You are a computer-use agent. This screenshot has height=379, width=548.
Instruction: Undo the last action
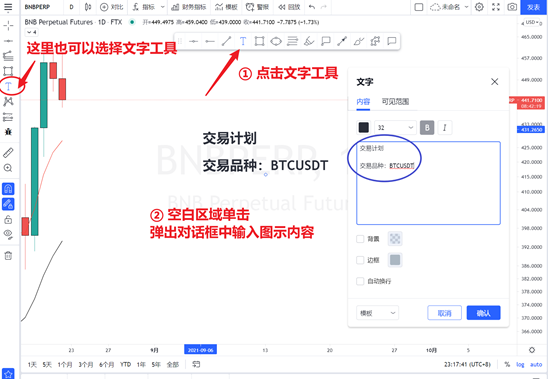(312, 7)
